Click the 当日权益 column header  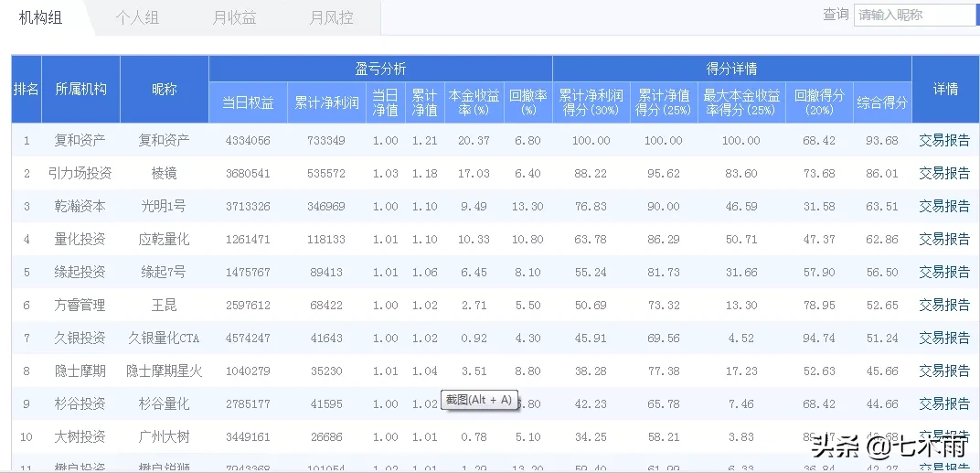pyautogui.click(x=248, y=103)
